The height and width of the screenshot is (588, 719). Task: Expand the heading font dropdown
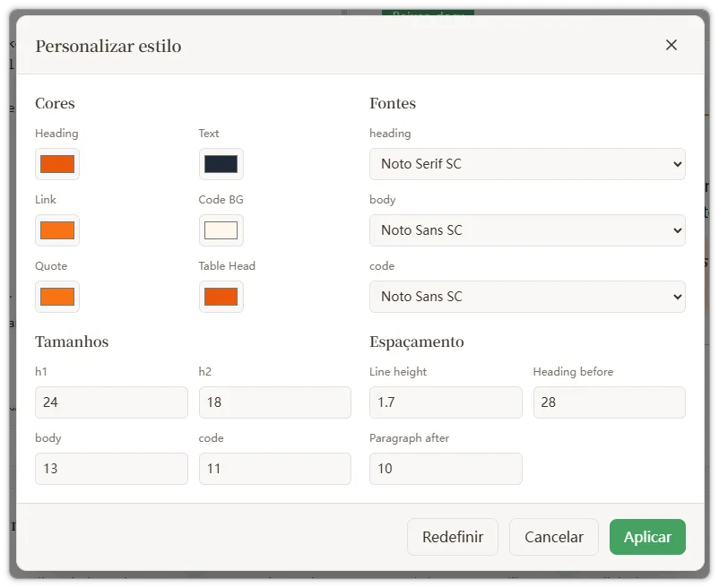(x=527, y=164)
